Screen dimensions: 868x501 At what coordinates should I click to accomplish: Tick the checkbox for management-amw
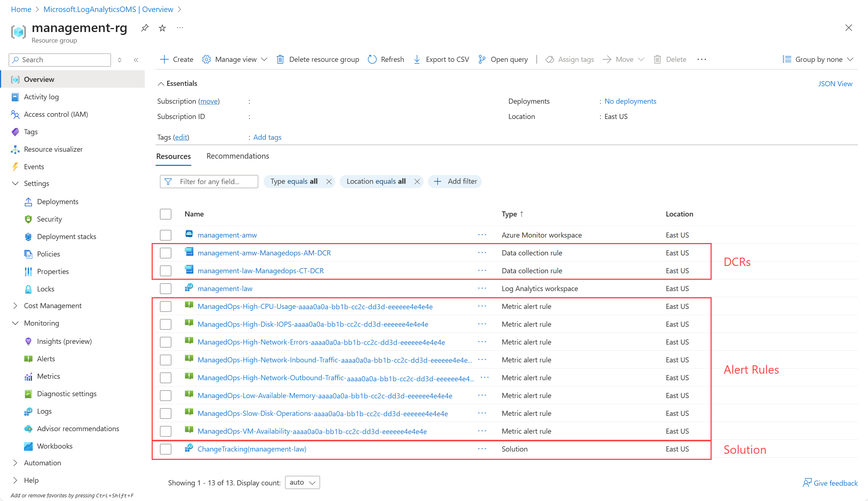[165, 235]
